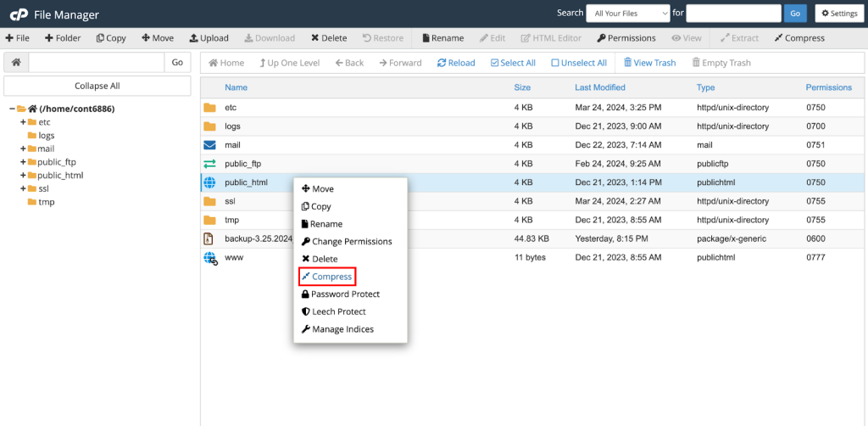
Task: Open View Trash
Action: pyautogui.click(x=649, y=63)
